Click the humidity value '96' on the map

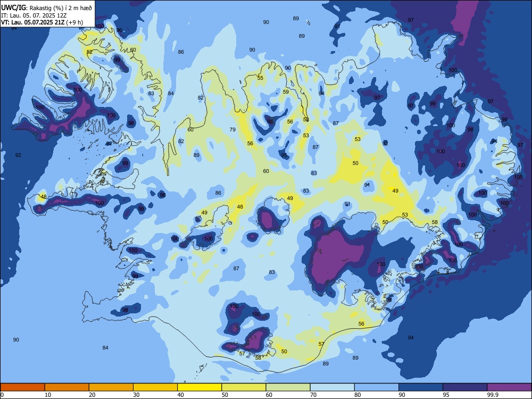point(119,30)
